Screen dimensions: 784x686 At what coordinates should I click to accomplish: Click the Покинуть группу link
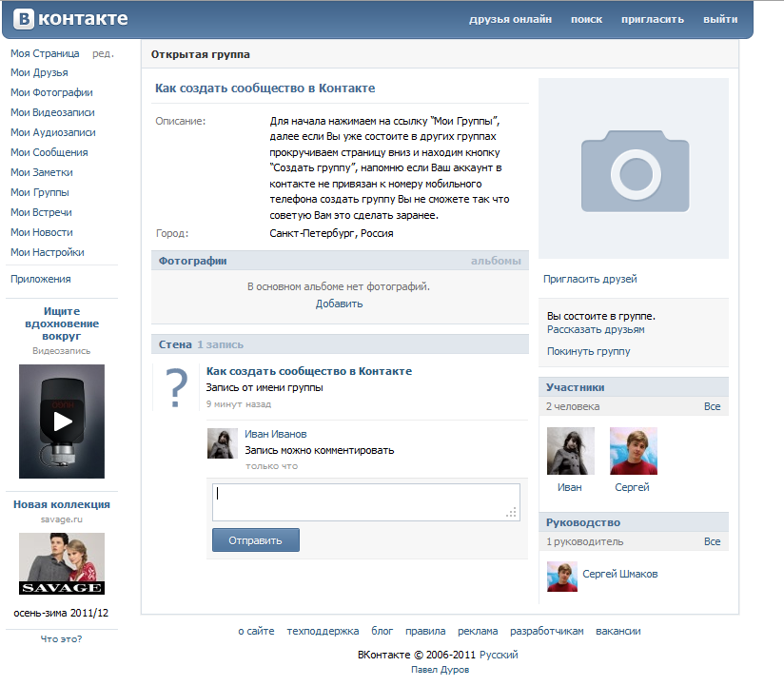[x=588, y=351]
